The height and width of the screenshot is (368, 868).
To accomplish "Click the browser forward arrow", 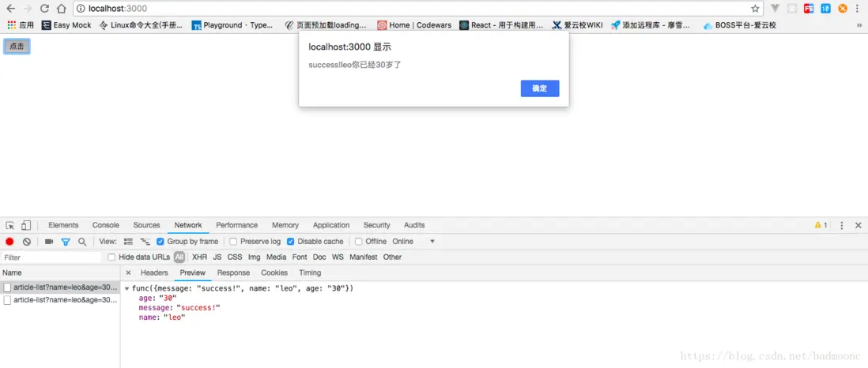I will click(27, 9).
